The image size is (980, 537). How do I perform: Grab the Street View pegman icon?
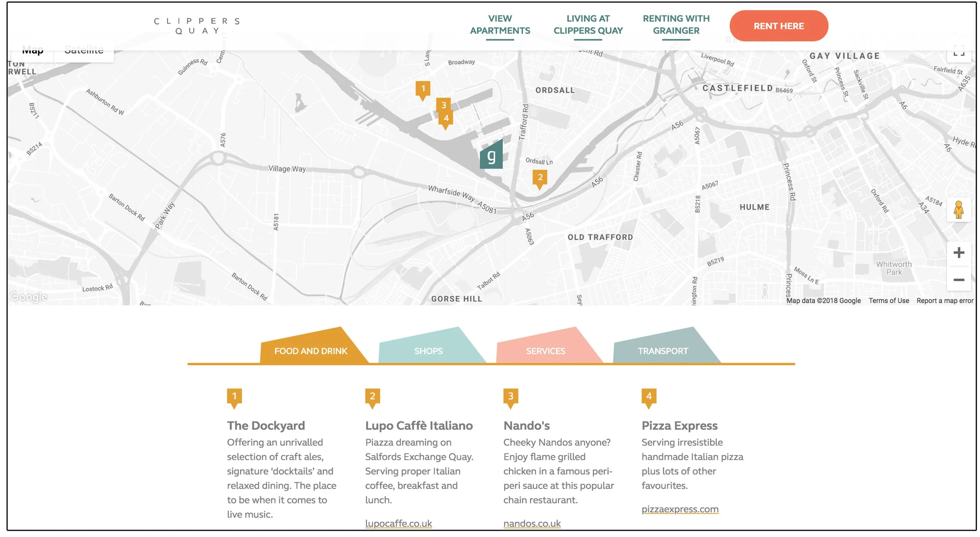(x=958, y=210)
